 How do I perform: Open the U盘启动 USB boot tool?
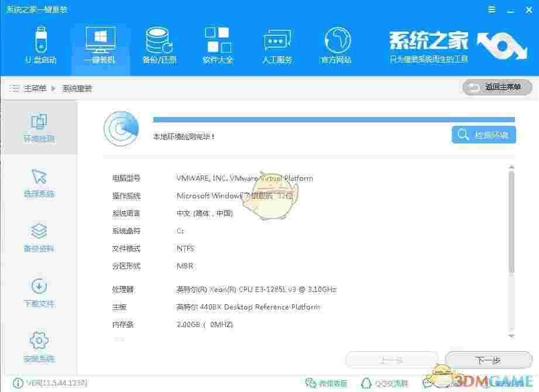tap(41, 44)
